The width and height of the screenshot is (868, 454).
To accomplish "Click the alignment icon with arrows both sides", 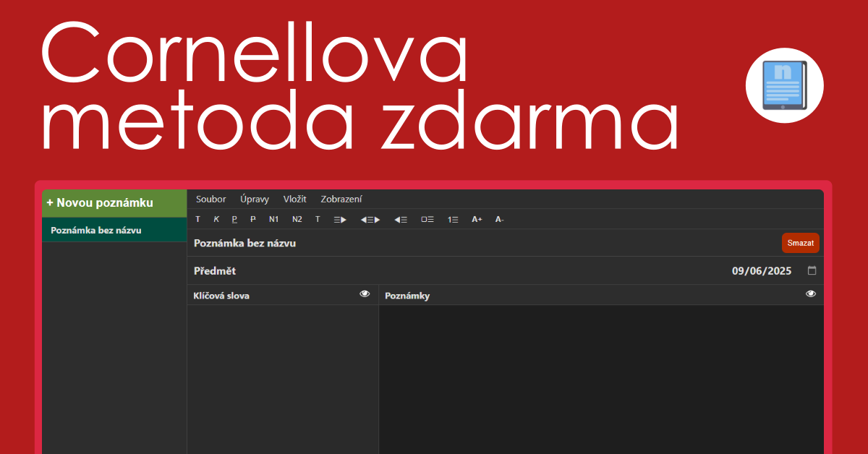I will pos(370,219).
